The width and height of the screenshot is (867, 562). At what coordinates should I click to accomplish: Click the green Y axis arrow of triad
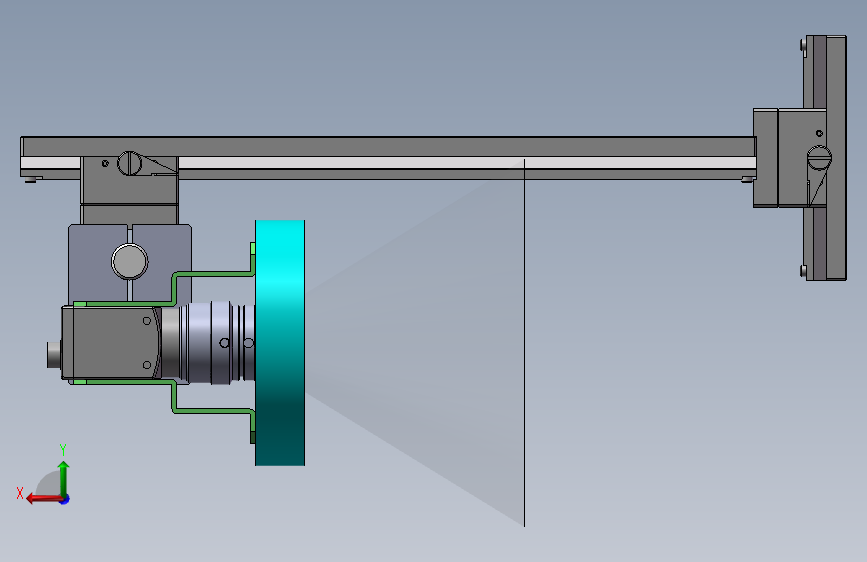point(64,477)
